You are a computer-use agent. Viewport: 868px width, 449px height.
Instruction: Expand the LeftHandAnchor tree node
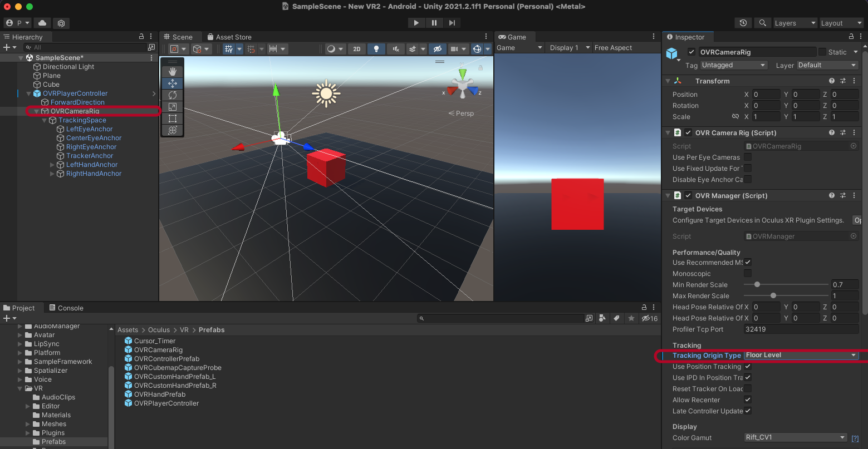click(52, 165)
